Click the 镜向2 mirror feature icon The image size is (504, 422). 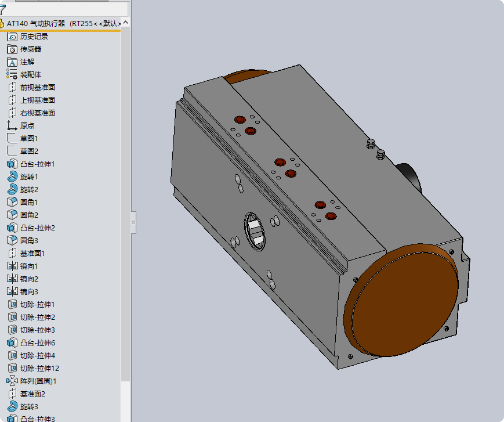click(12, 279)
